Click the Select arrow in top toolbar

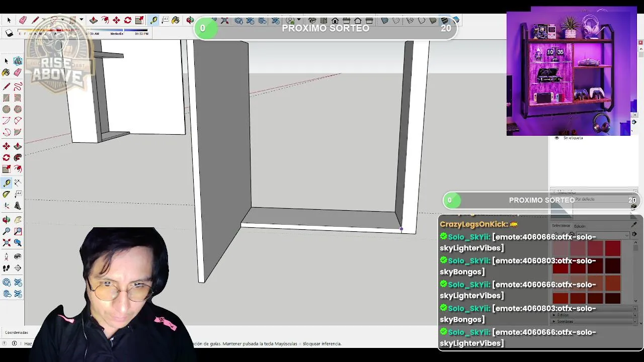(x=9, y=20)
